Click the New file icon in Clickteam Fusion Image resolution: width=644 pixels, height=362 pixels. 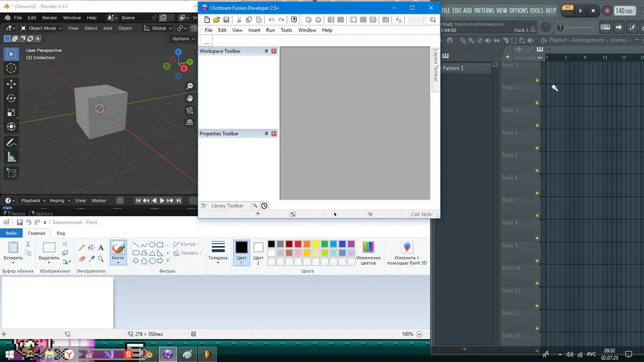(207, 20)
